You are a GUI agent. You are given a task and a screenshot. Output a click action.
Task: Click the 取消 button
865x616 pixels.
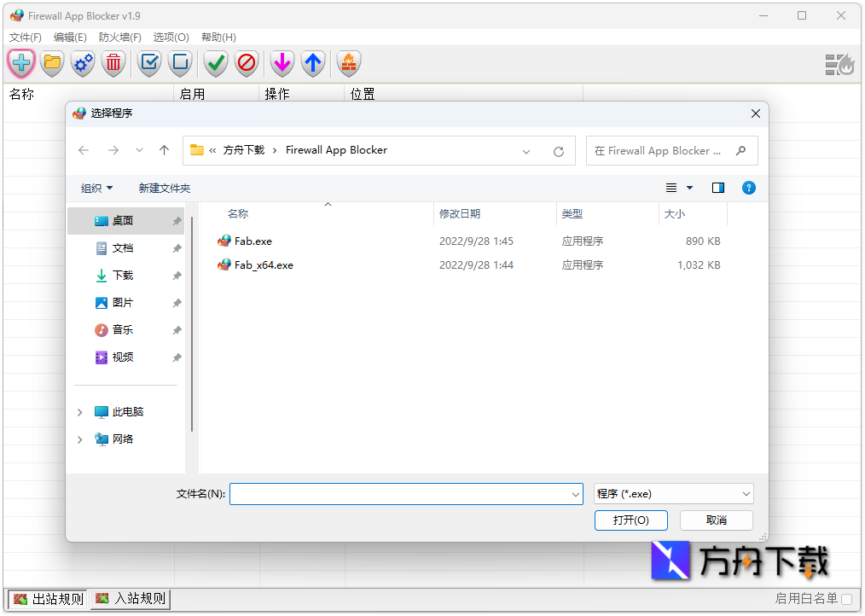[716, 520]
